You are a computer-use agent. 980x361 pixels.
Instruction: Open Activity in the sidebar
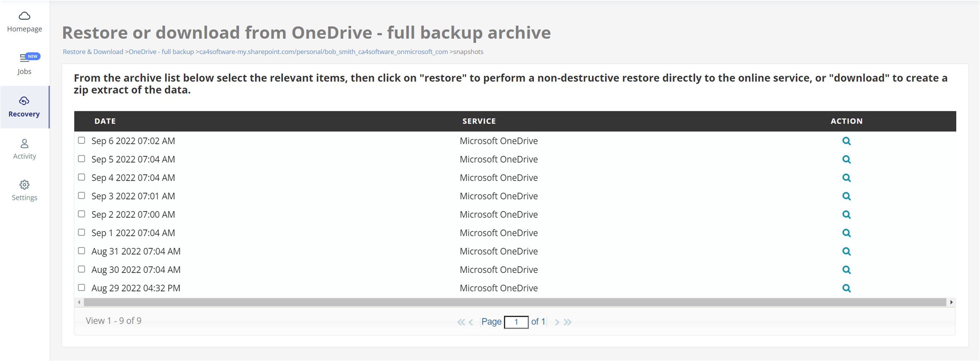tap(25, 149)
